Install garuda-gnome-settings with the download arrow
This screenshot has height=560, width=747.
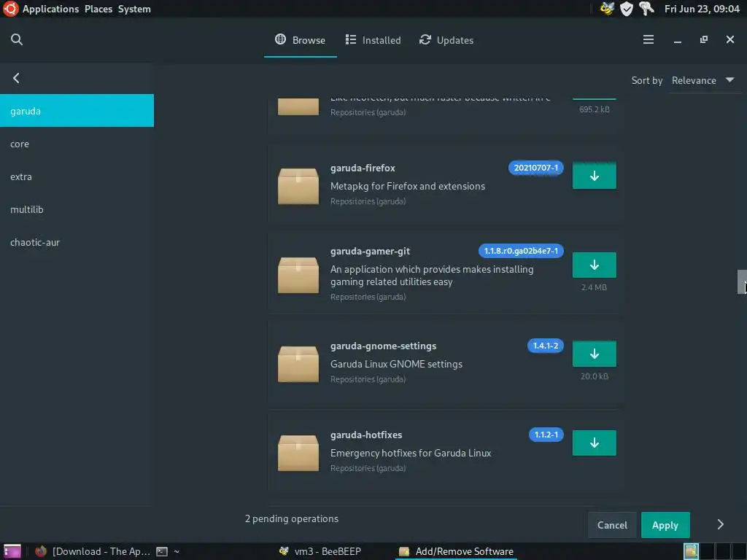[594, 354]
